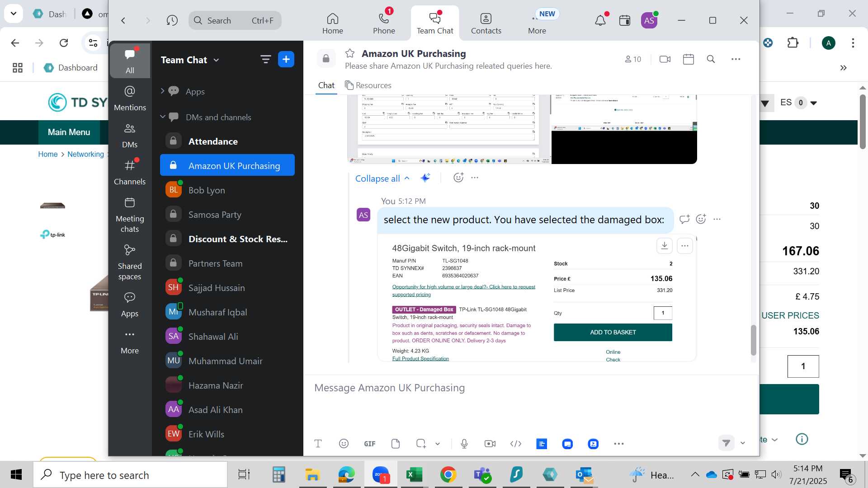Image resolution: width=868 pixels, height=488 pixels.
Task: Open the GIF picker
Action: point(369,444)
